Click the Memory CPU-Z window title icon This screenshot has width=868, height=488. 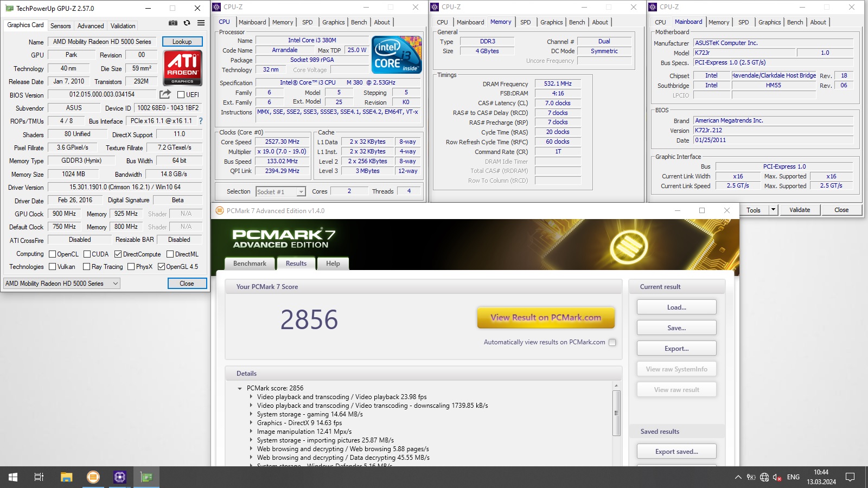pos(435,7)
